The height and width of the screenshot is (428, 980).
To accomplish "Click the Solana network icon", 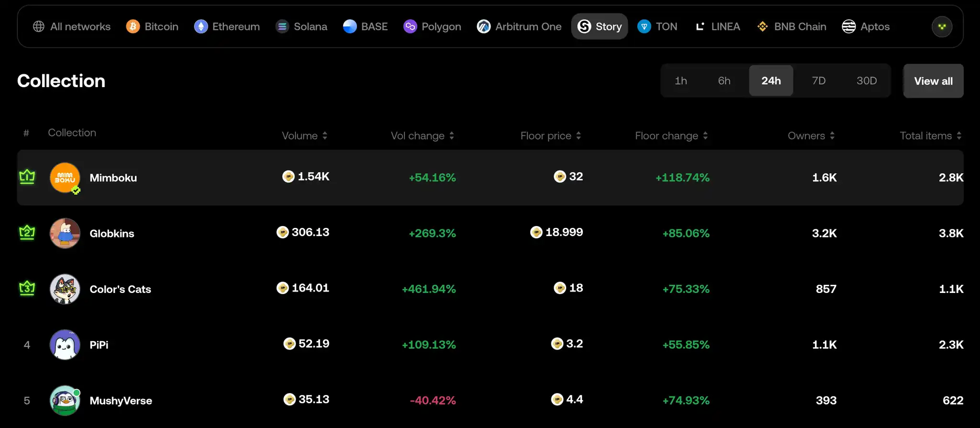I will click(x=282, y=26).
